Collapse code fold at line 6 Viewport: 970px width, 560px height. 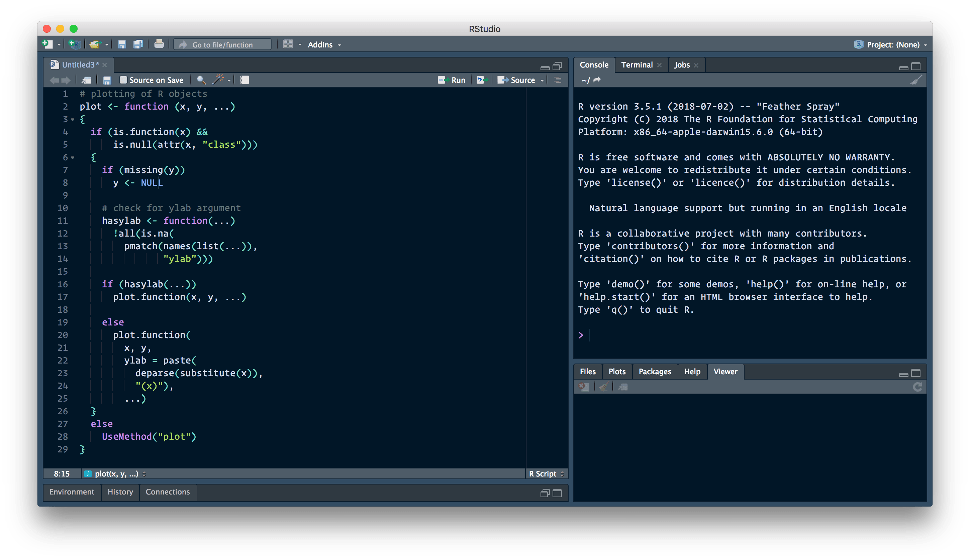(x=73, y=157)
